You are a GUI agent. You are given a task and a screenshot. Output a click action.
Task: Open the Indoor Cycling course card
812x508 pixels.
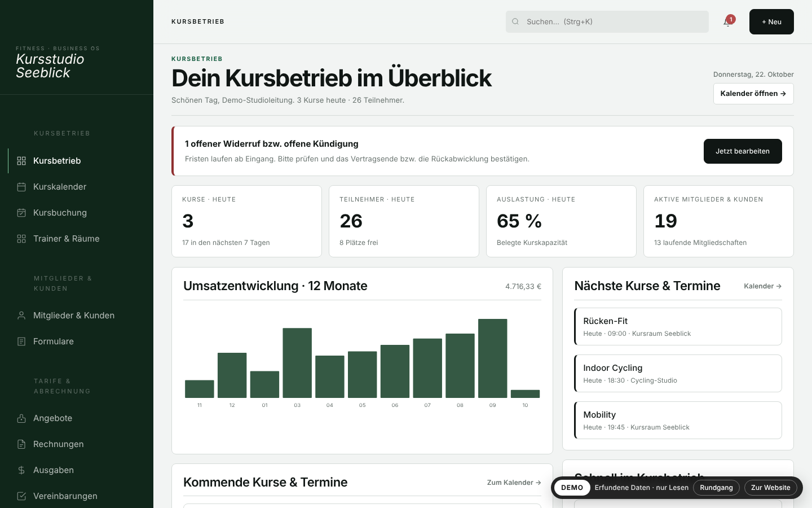(x=678, y=374)
